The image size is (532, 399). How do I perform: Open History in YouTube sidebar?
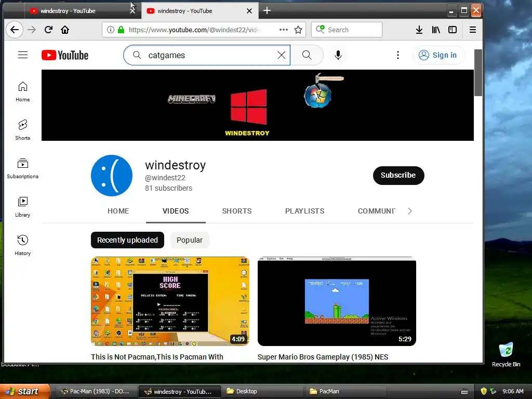[x=23, y=245]
